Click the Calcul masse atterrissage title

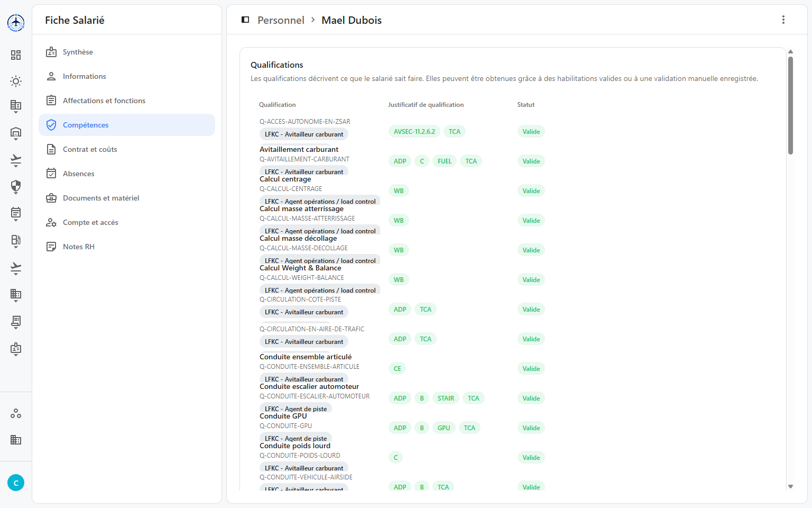[x=301, y=208]
